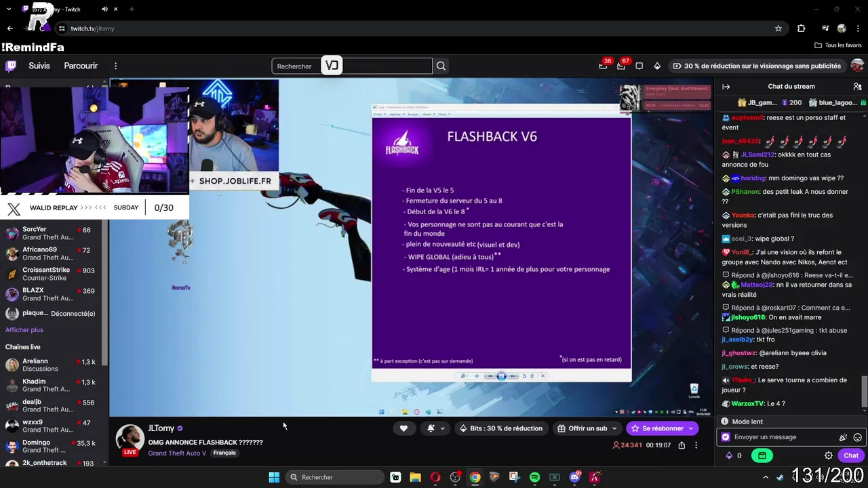Open File Explorer from the taskbar

tap(415, 477)
